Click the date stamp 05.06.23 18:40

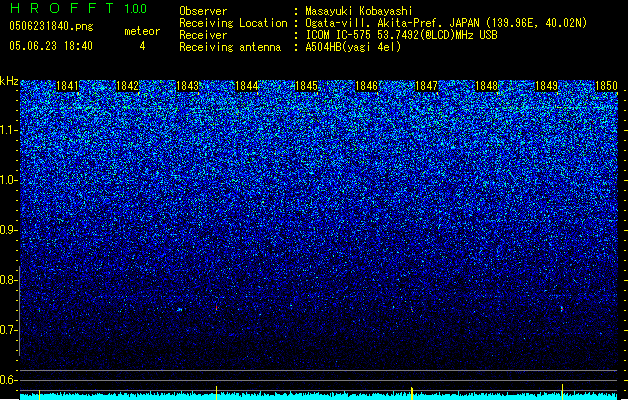(51, 46)
